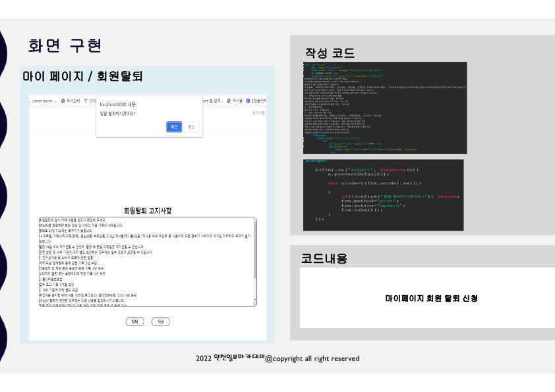
Task: Click the 탈퇴 withdraw button
Action: (x=135, y=322)
